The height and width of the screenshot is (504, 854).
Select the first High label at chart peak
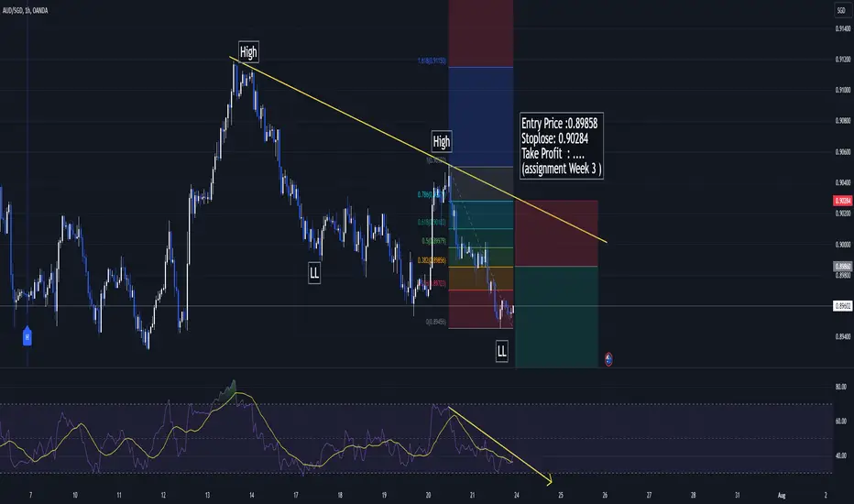click(248, 51)
